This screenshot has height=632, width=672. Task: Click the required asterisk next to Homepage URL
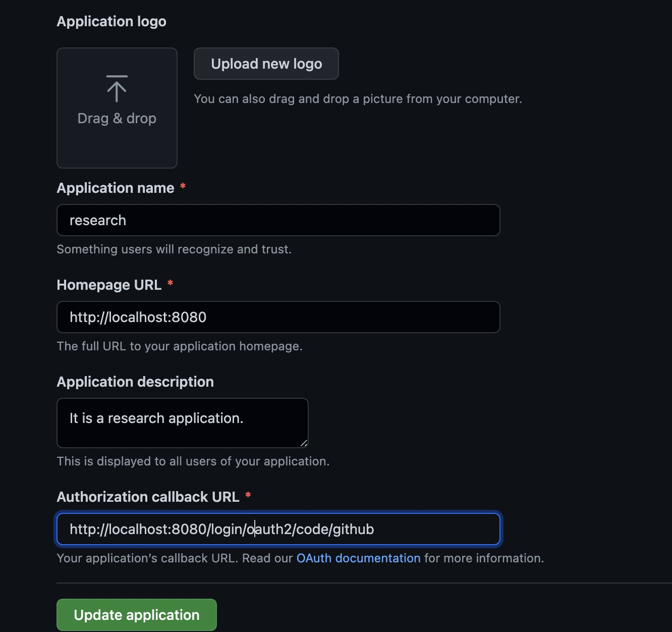(170, 284)
